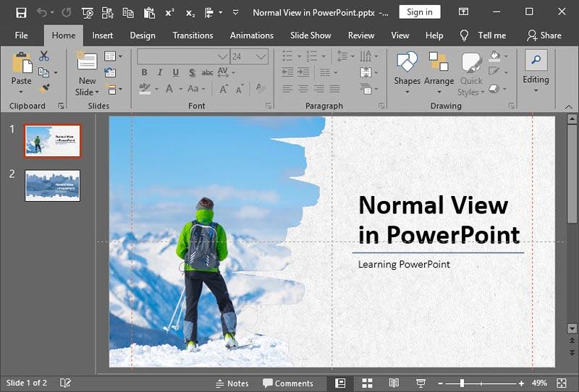Toggle Italic formatting
Image resolution: width=579 pixels, height=392 pixels.
(160, 72)
